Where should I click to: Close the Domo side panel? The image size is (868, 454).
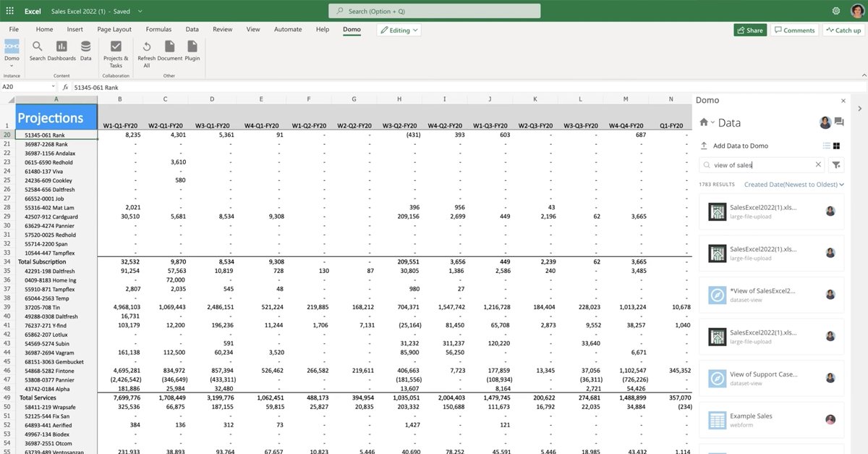coord(843,101)
